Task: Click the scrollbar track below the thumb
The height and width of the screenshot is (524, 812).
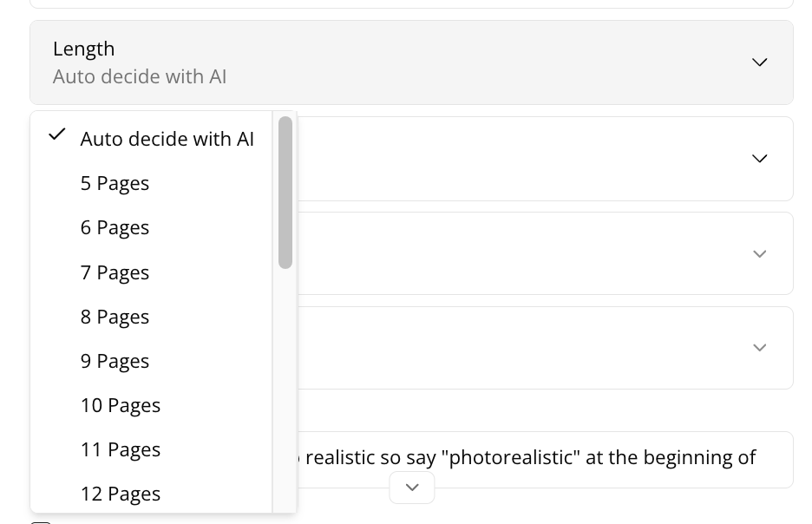Action: click(x=285, y=390)
